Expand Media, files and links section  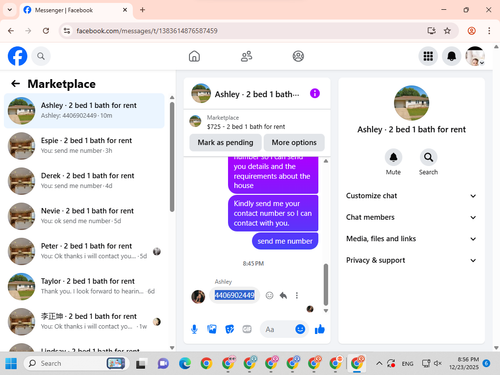411,239
